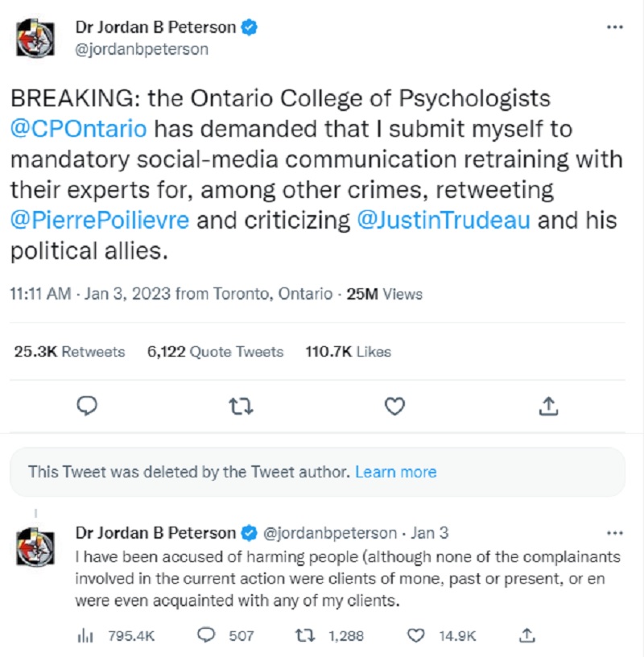
Task: Like the main tweet with heart icon
Action: point(394,407)
